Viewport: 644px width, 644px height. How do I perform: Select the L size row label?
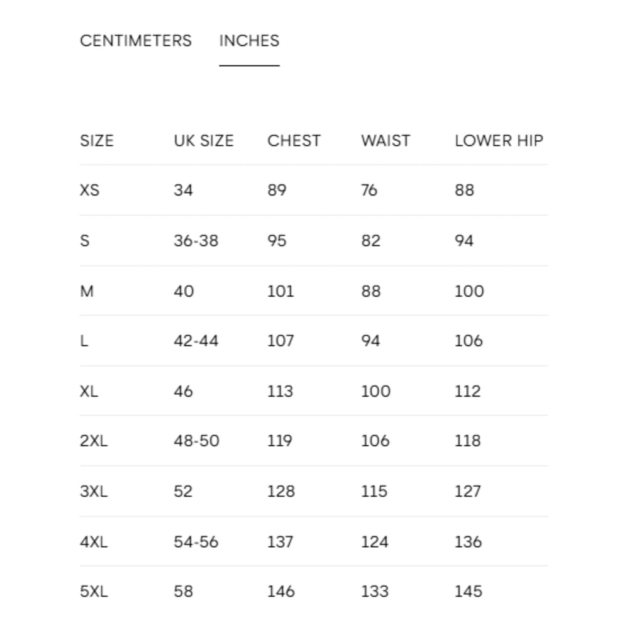pos(84,341)
